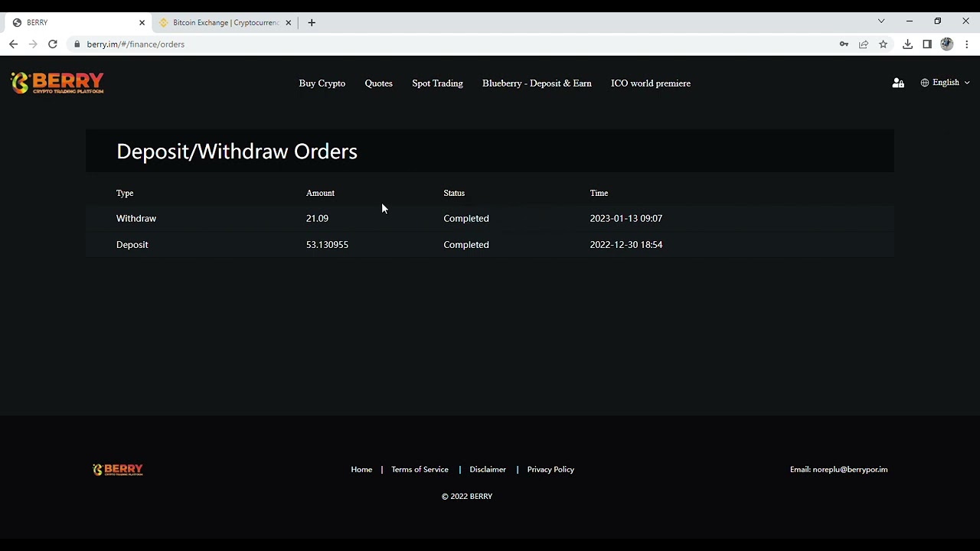Image resolution: width=980 pixels, height=551 pixels.
Task: Reload the current page
Action: pos(53,44)
